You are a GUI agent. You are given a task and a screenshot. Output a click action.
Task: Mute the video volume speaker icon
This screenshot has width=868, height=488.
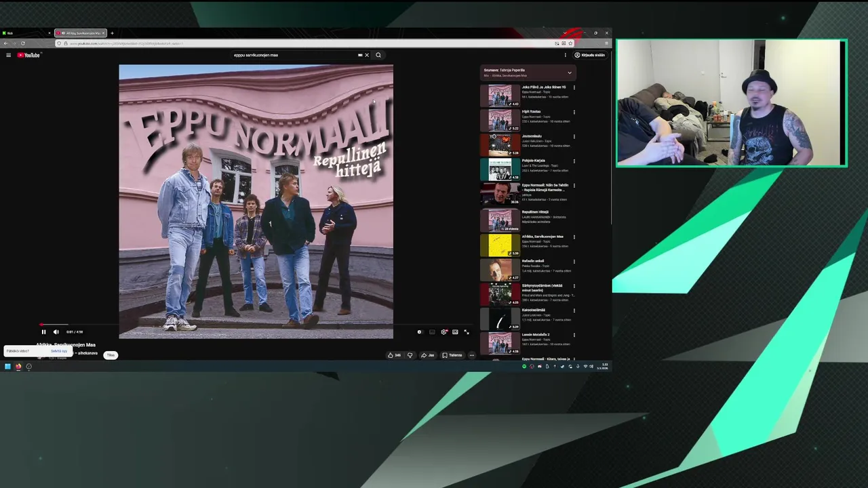tap(56, 332)
